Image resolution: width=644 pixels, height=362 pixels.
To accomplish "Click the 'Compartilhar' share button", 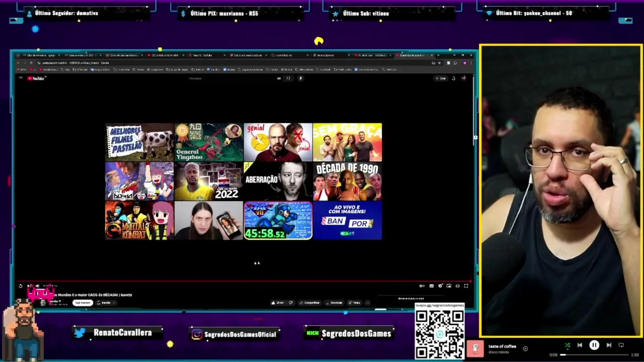I will 309,303.
